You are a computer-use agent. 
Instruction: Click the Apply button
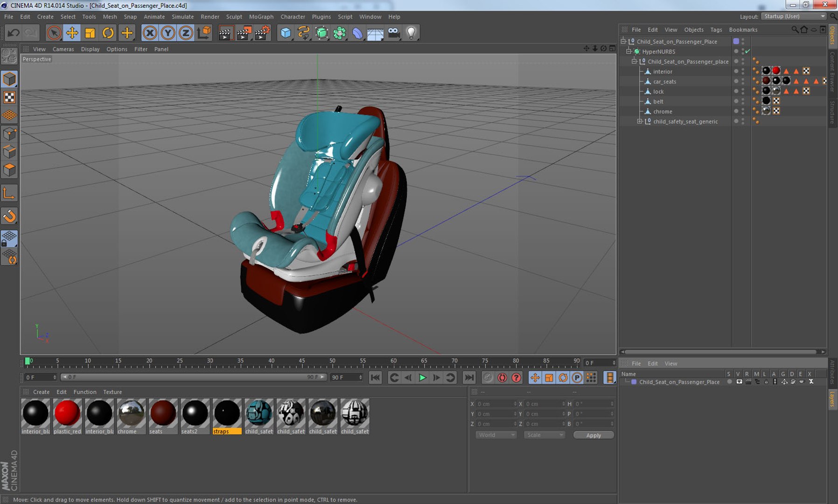pyautogui.click(x=594, y=435)
